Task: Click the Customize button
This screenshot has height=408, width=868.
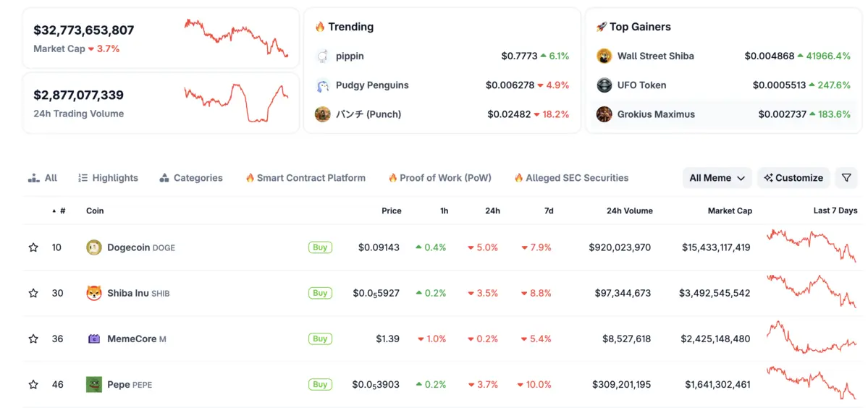Action: (x=793, y=178)
